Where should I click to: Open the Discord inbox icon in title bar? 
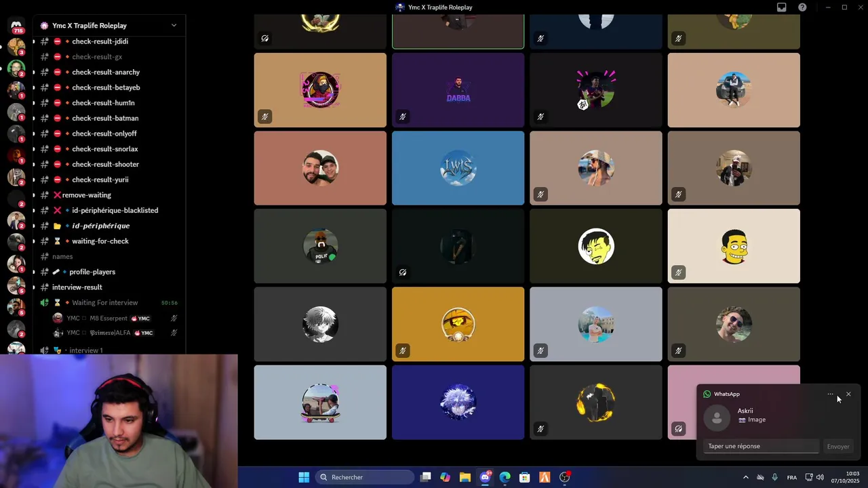click(781, 7)
